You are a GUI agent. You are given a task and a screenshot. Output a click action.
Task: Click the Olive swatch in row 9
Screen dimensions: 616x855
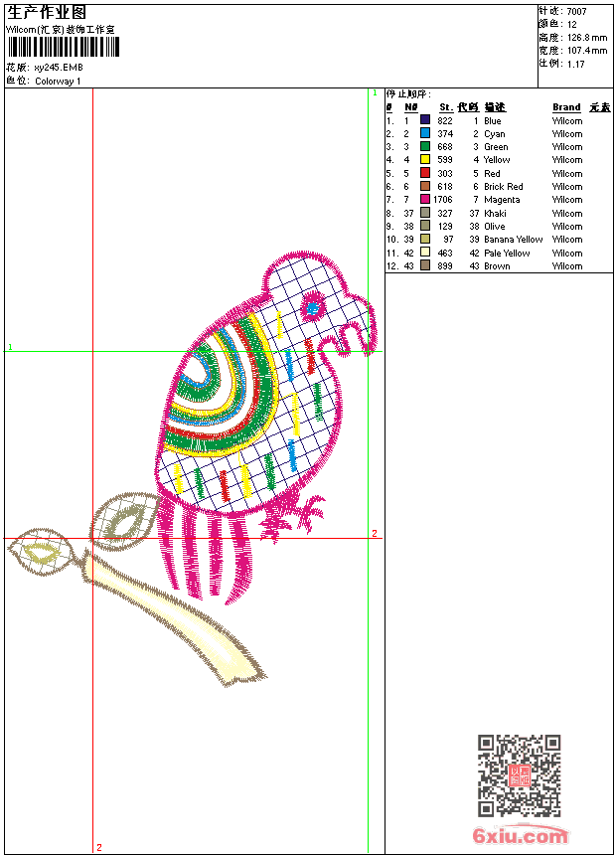425,226
